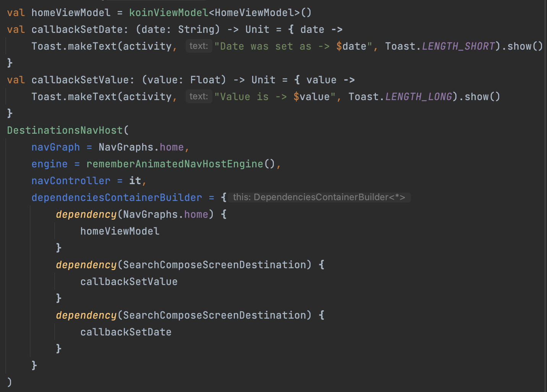
Task: Select the Float type in value parameter
Action: pos(205,79)
